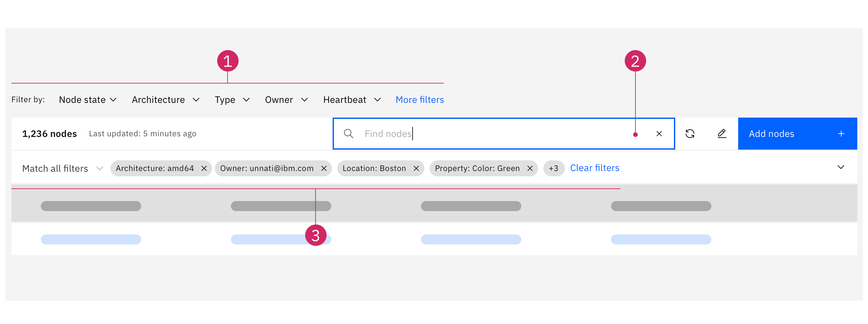The width and height of the screenshot is (868, 324).
Task: Click the pencil edit icon
Action: tap(721, 134)
